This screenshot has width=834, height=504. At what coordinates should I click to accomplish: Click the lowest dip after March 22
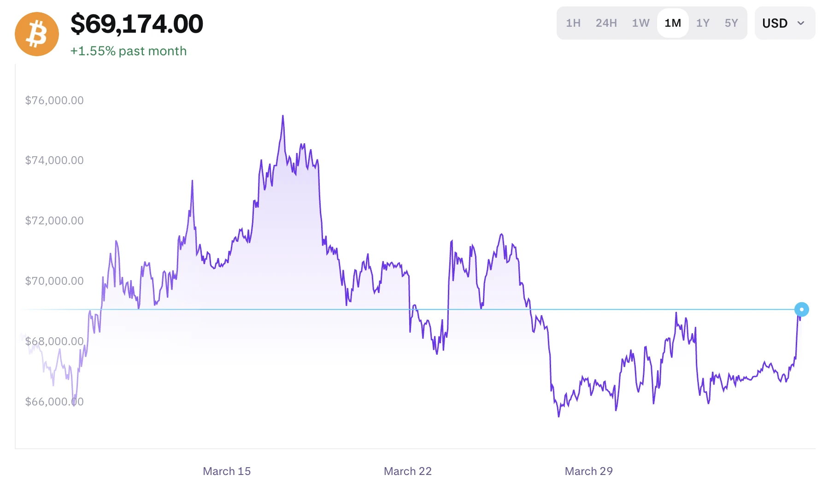pos(559,416)
